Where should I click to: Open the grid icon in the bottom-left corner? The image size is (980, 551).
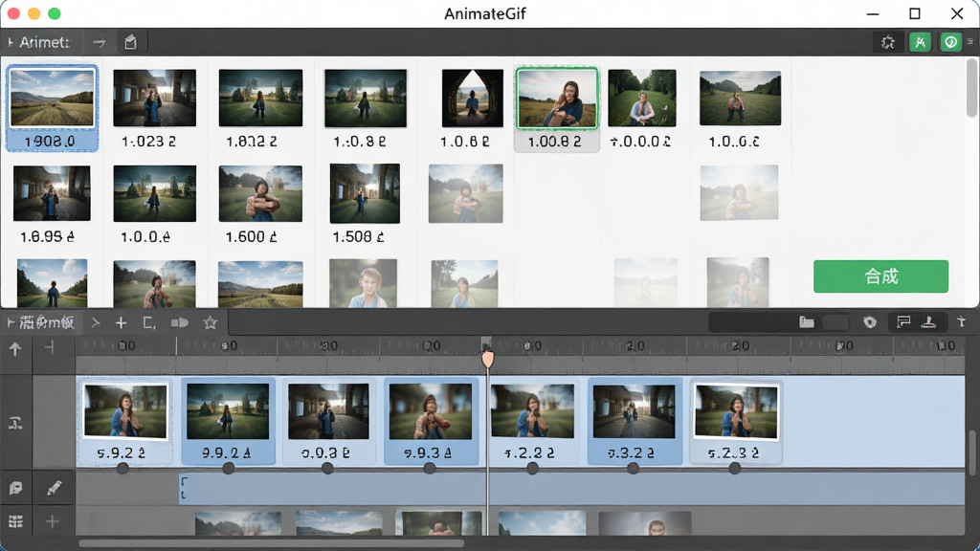pyautogui.click(x=15, y=521)
